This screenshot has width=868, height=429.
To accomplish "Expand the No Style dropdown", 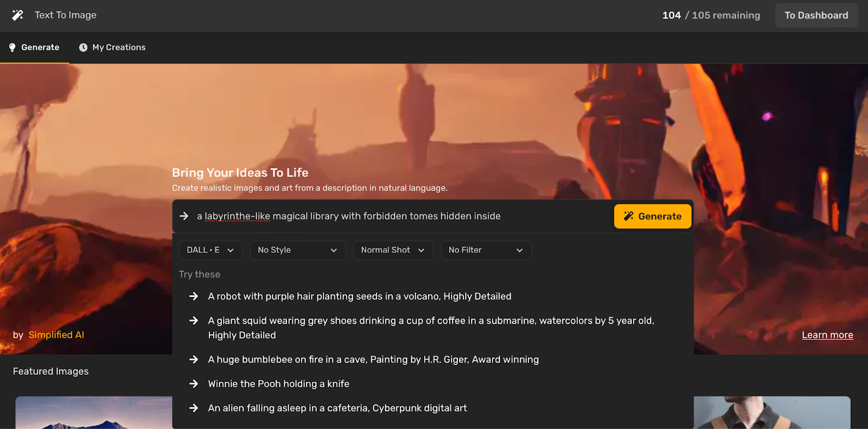I will (297, 250).
